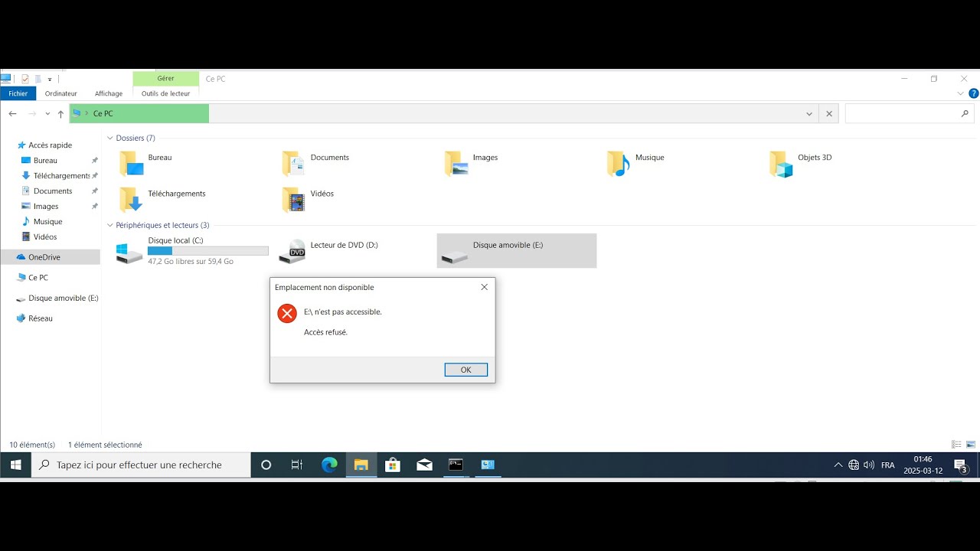Image resolution: width=980 pixels, height=551 pixels.
Task: Switch to large icons view in status bar
Action: [971, 445]
